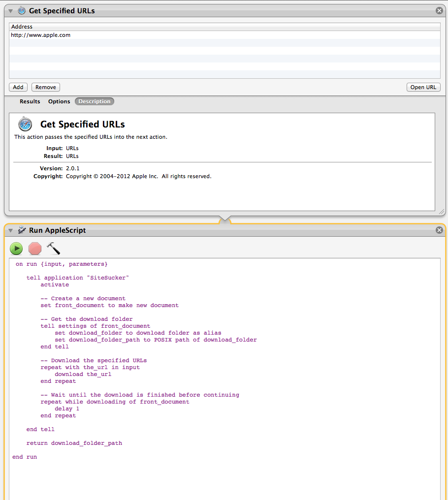
Task: Click the Add button
Action: pos(18,87)
